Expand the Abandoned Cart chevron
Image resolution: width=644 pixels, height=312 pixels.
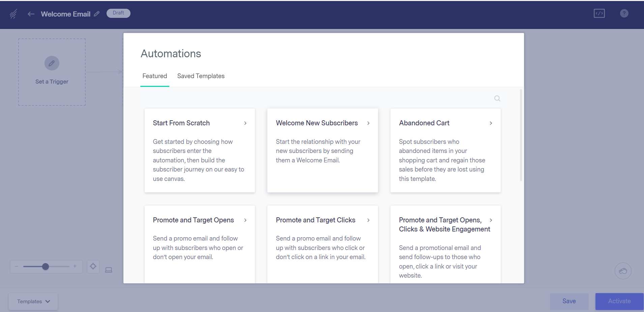(x=491, y=123)
